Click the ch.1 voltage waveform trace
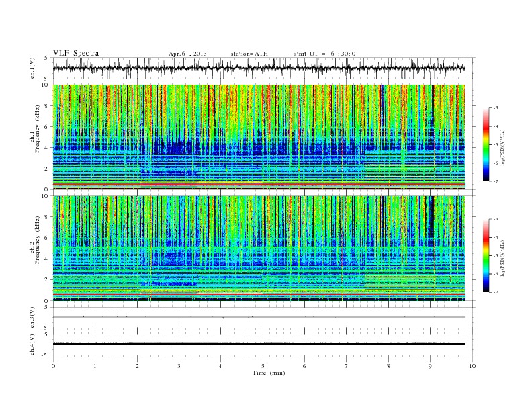Image resolution: width=532 pixels, height=411 pixels. (259, 68)
